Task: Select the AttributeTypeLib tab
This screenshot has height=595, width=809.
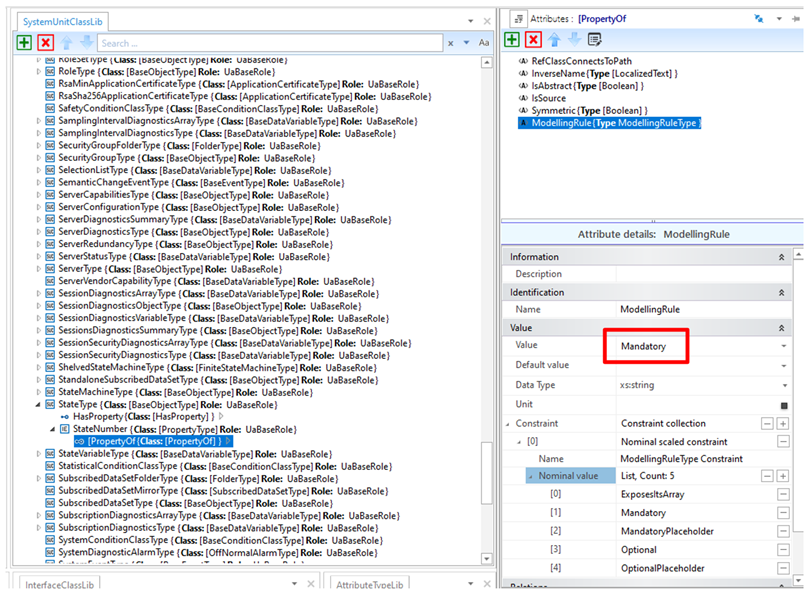Action: [369, 584]
